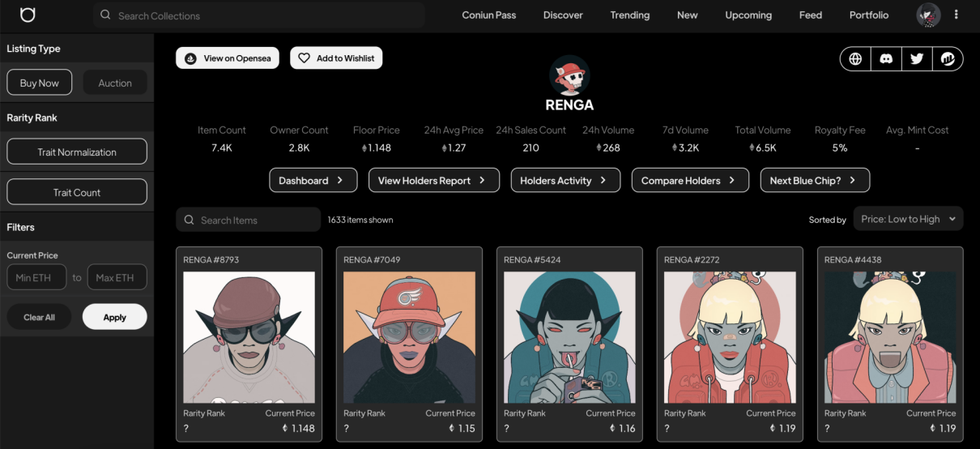The image size is (980, 449).
Task: Select Buy Now listing type
Action: coord(40,83)
